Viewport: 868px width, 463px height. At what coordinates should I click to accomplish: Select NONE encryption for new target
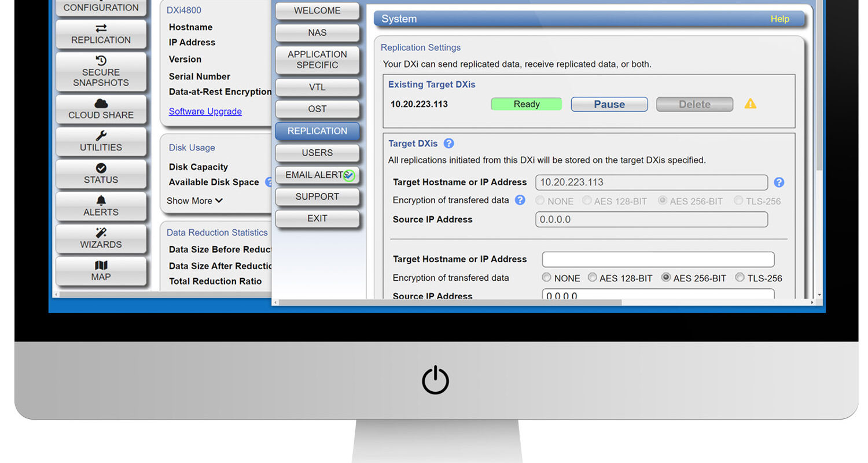(x=547, y=278)
